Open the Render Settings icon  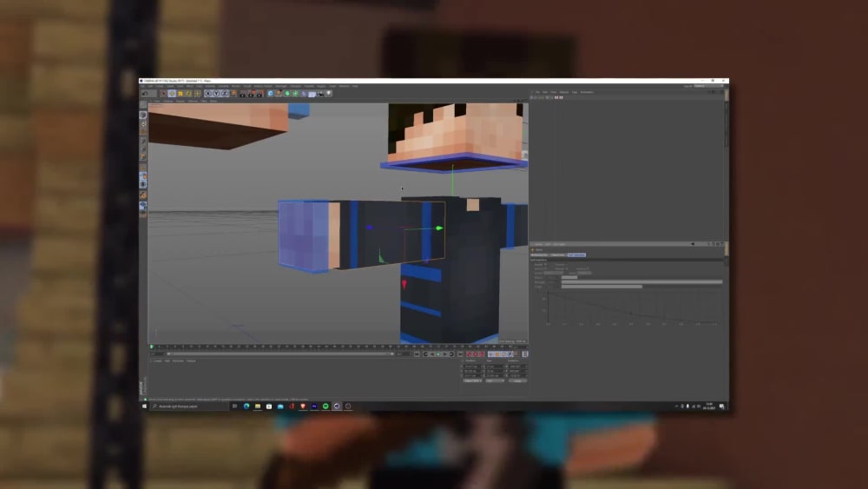pyautogui.click(x=260, y=94)
